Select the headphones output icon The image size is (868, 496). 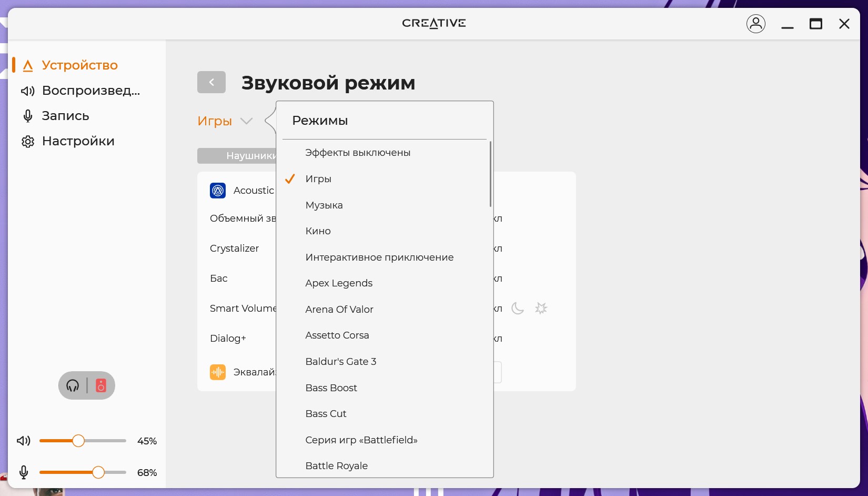(73, 385)
